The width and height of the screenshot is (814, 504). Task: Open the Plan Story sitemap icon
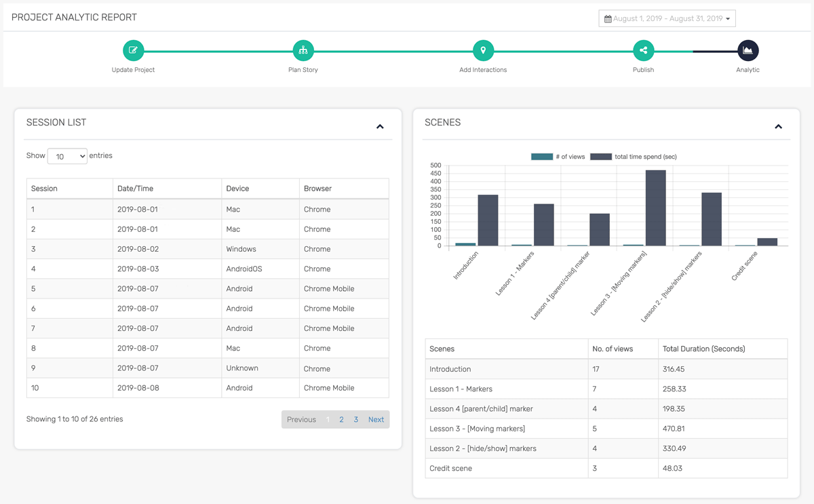pyautogui.click(x=303, y=50)
